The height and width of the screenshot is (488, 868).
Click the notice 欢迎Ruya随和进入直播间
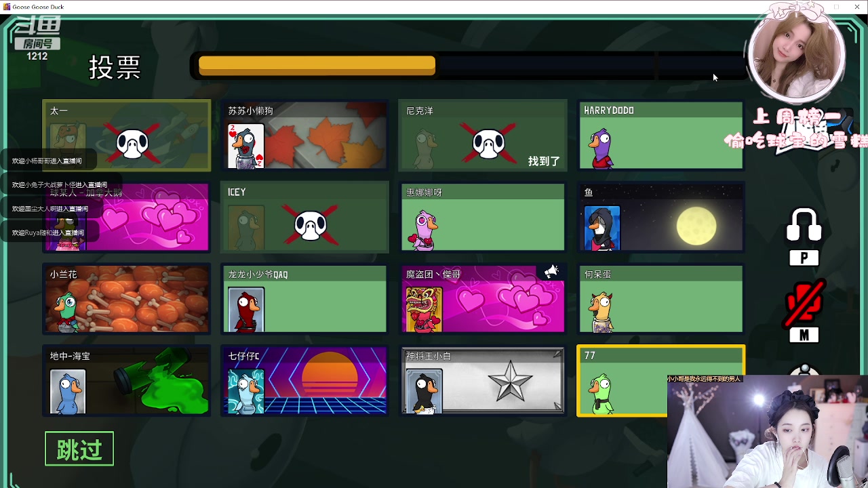(48, 232)
